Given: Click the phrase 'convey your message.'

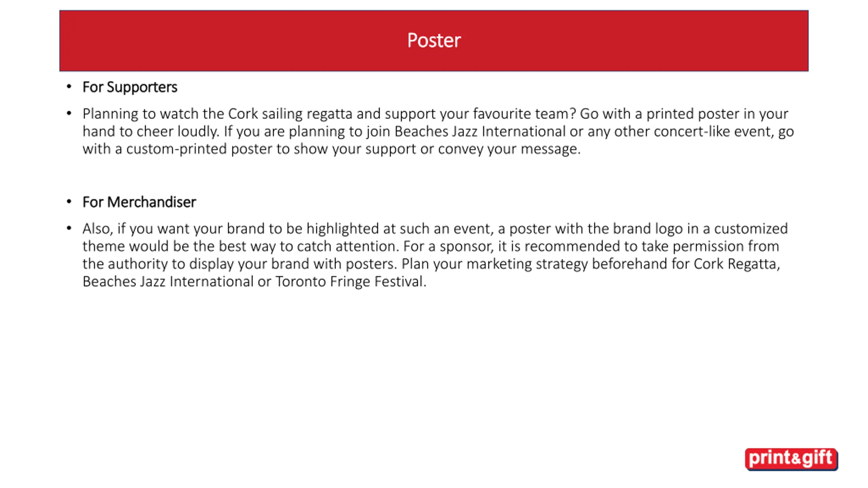Looking at the screenshot, I should pos(509,149).
